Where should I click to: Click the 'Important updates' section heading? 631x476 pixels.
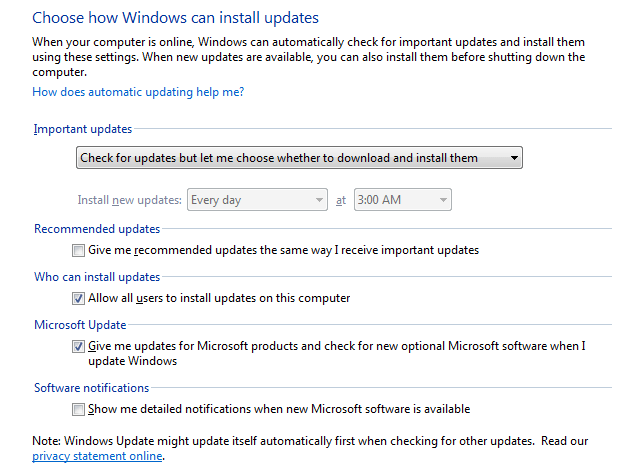(x=82, y=129)
